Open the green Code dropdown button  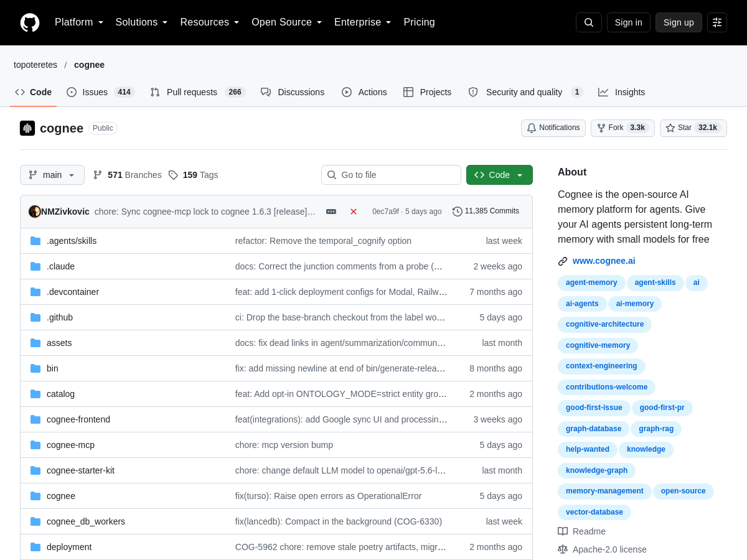499,175
